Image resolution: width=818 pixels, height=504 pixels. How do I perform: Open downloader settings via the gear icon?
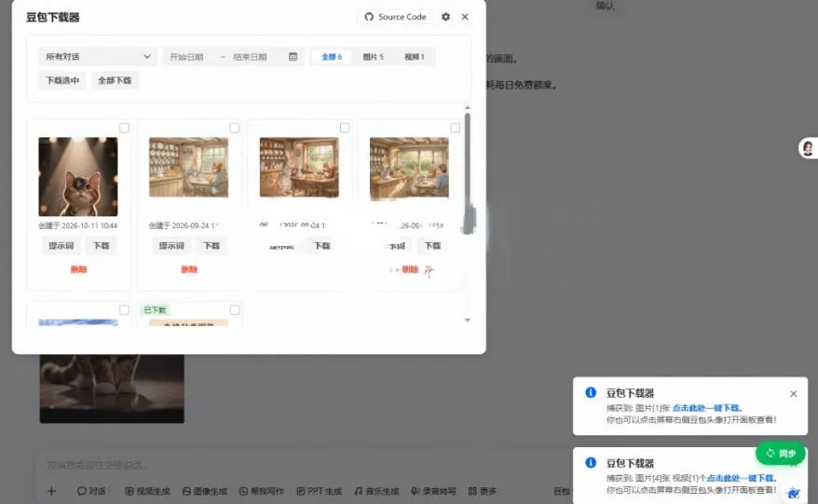pos(445,17)
